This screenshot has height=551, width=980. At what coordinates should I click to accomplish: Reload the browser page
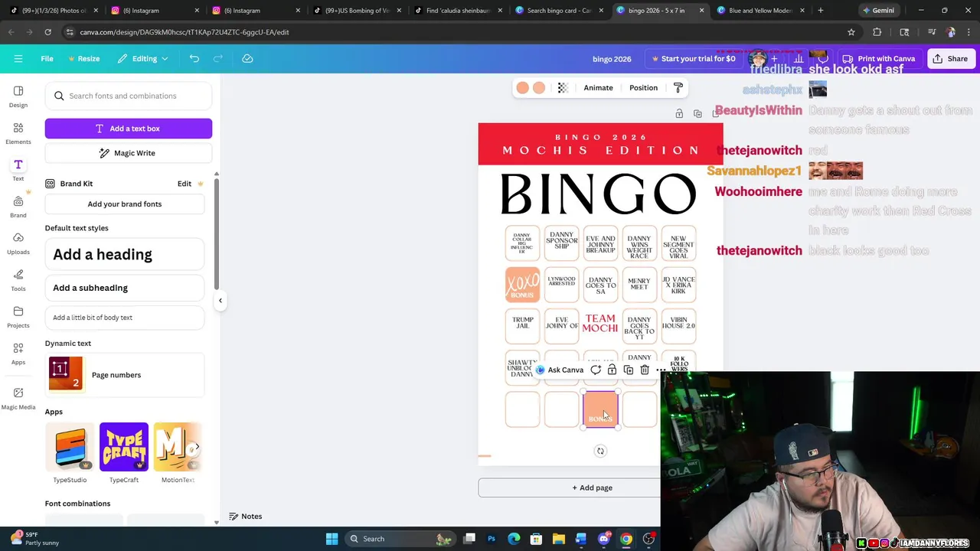(47, 32)
